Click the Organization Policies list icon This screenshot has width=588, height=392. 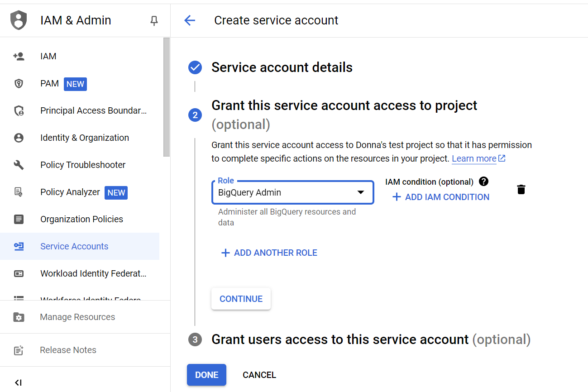pyautogui.click(x=19, y=220)
